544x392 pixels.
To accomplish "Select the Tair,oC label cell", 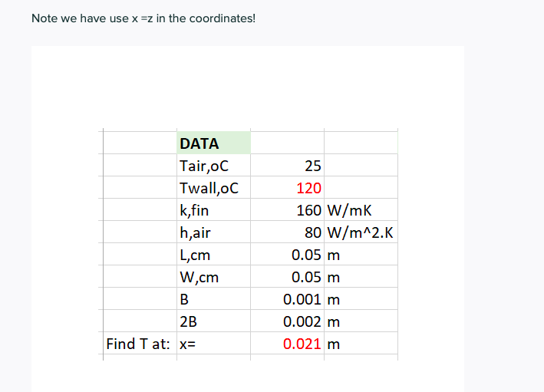I will [x=214, y=165].
